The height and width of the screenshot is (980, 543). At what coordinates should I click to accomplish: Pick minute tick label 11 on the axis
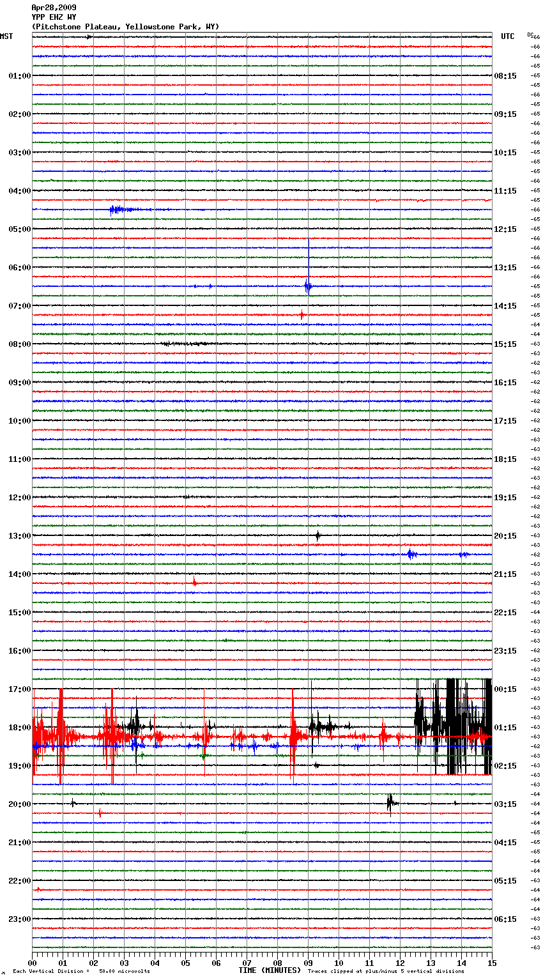(x=369, y=963)
